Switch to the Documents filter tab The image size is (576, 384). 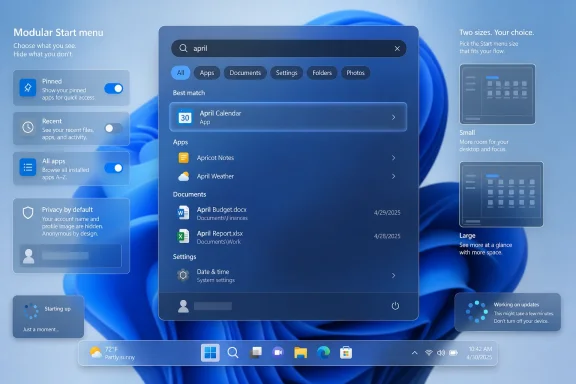pyautogui.click(x=245, y=73)
